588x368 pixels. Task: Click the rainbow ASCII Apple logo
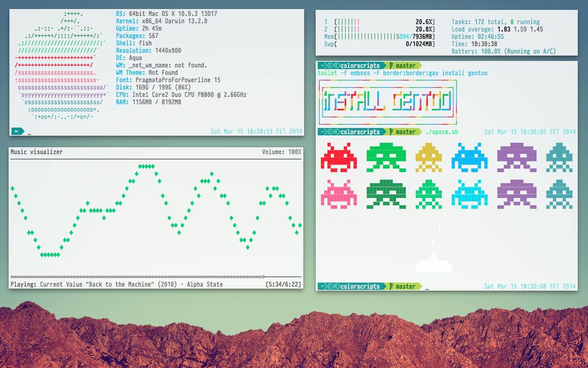[61, 65]
